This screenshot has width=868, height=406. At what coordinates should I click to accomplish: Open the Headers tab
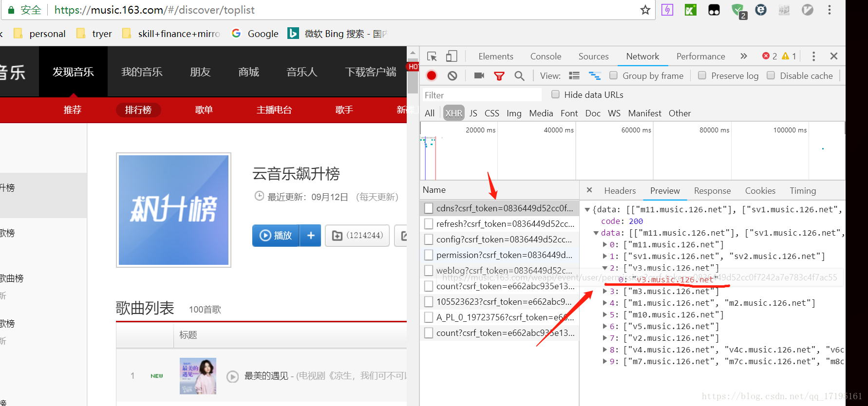point(620,191)
